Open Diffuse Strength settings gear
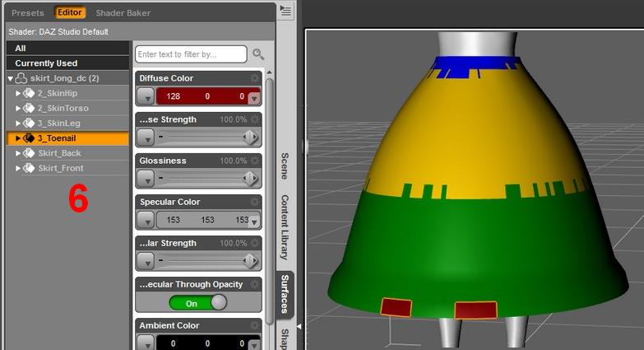 [x=255, y=119]
